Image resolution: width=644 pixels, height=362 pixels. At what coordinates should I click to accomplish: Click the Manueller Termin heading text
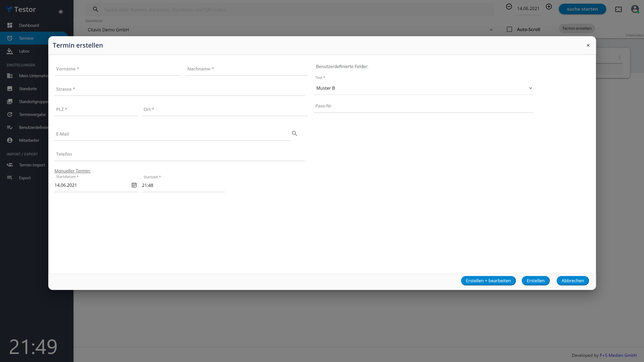72,171
